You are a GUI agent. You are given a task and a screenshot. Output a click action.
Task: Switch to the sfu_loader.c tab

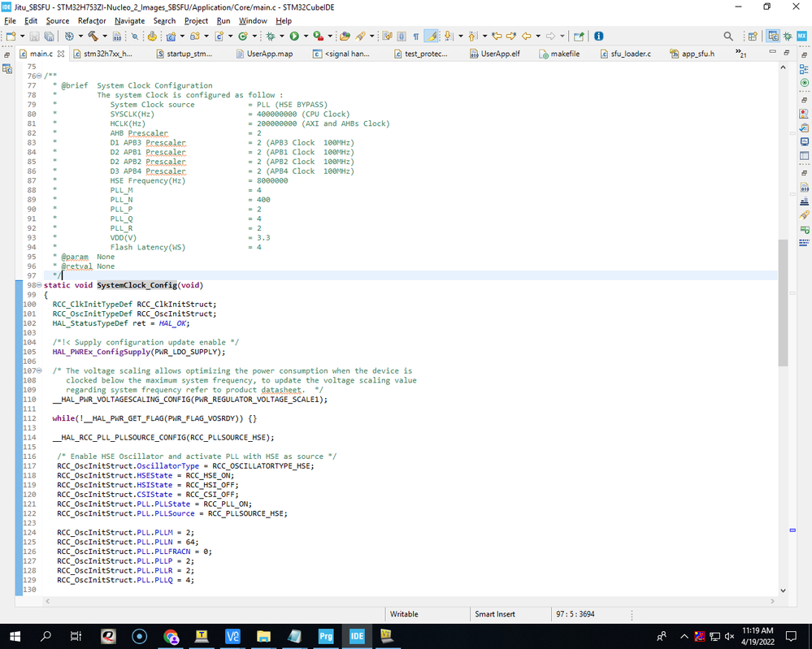tap(626, 54)
